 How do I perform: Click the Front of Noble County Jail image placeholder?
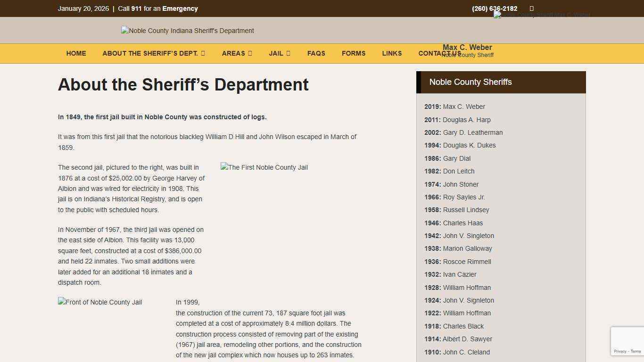pos(99,302)
